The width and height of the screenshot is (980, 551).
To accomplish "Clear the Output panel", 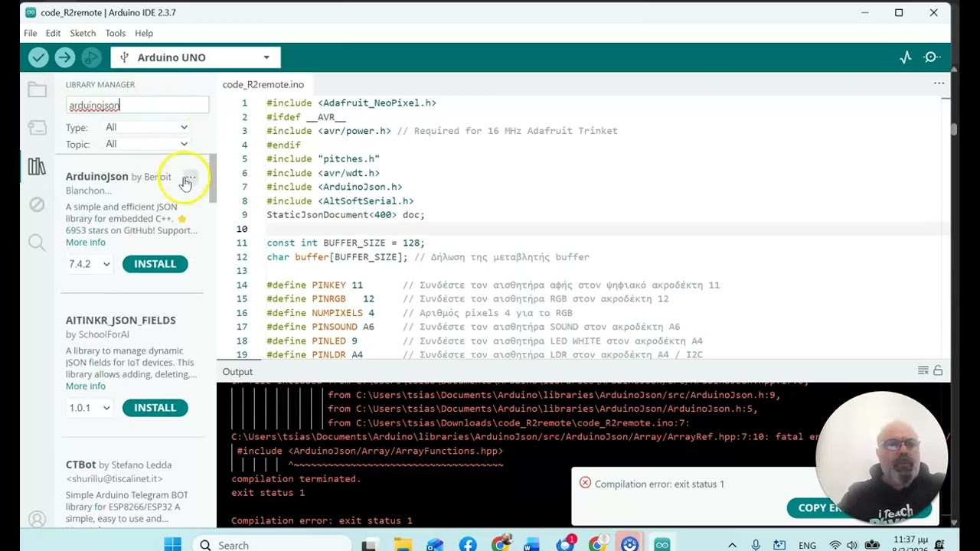I will tap(923, 371).
